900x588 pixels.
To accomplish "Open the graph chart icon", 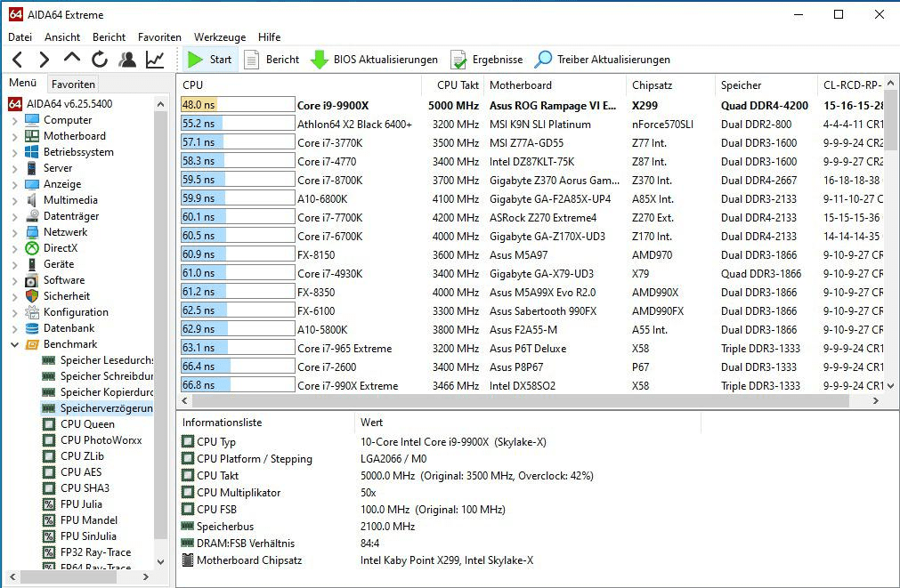I will pos(155,59).
